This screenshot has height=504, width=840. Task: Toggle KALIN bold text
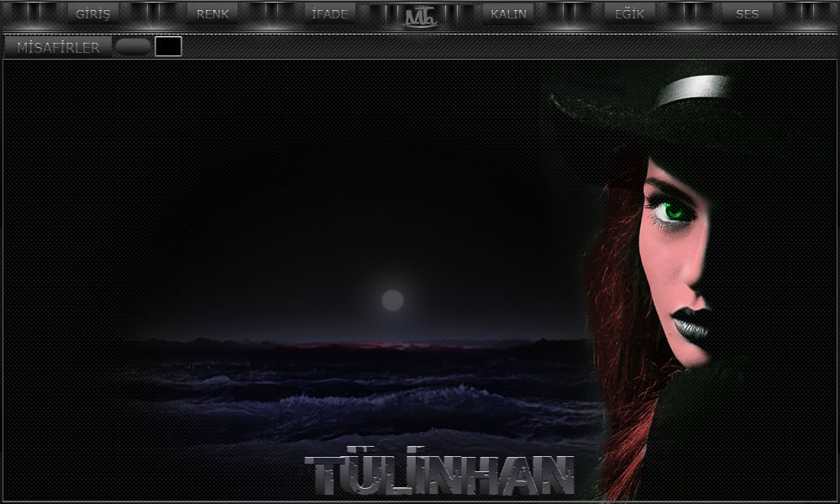[x=508, y=13]
